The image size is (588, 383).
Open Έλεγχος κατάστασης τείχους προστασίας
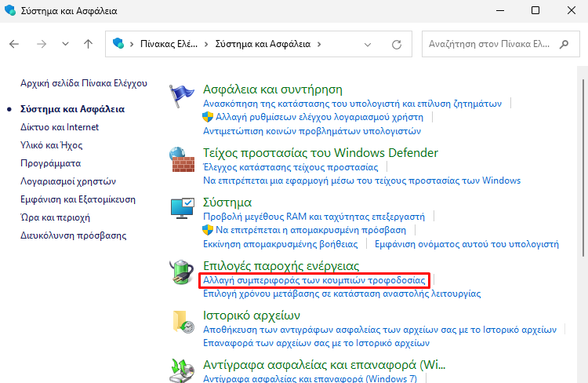click(x=291, y=167)
